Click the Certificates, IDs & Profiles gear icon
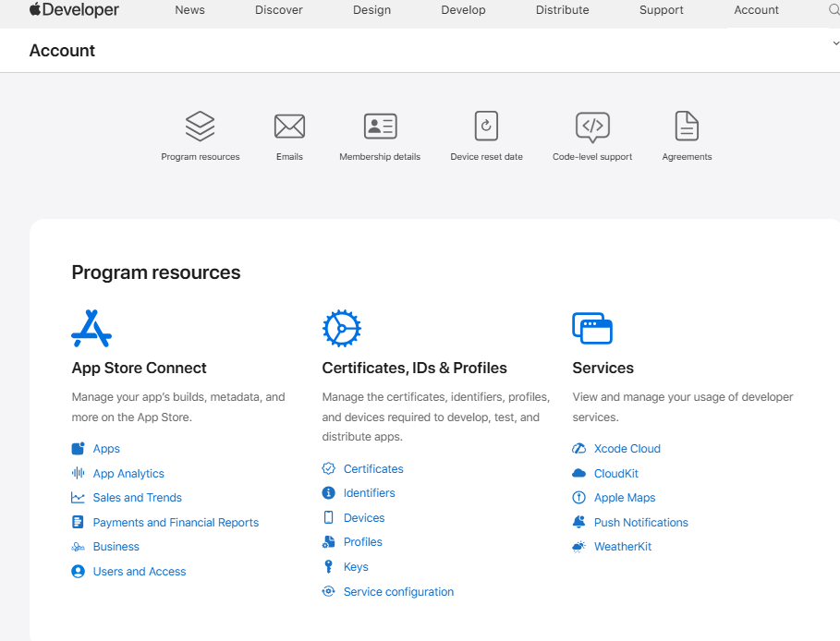The image size is (840, 641). (341, 328)
